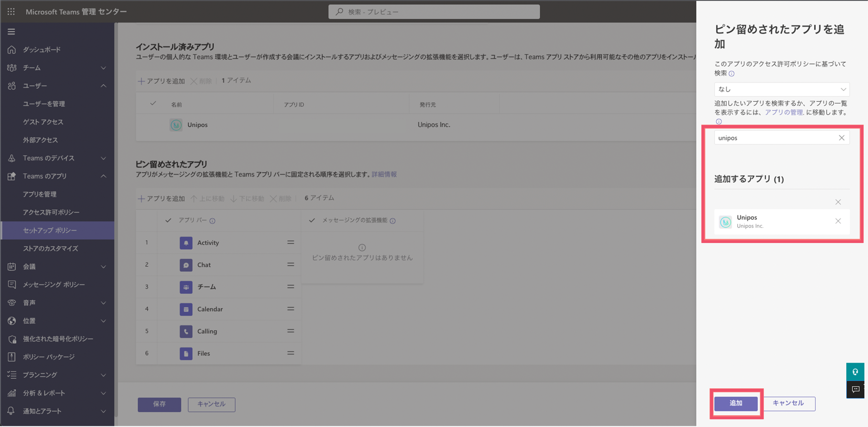Click the unipos search input field
The width and height of the screenshot is (868, 427).
point(775,138)
